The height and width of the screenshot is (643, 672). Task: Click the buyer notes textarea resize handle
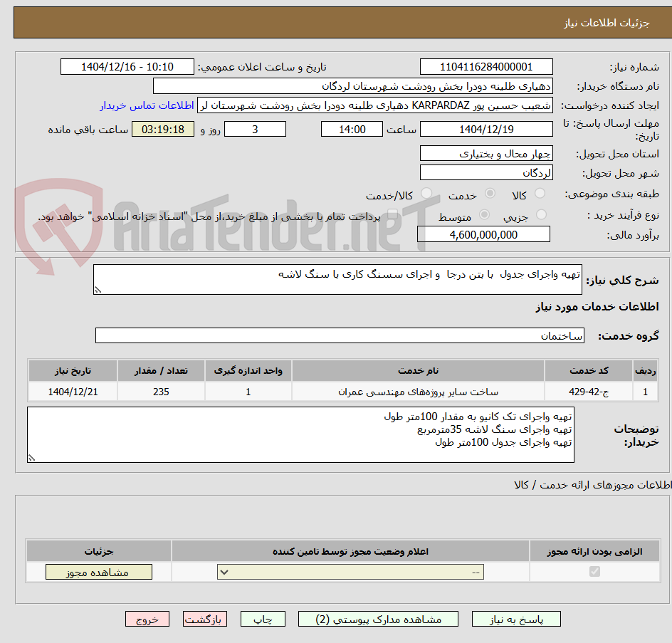[32, 459]
